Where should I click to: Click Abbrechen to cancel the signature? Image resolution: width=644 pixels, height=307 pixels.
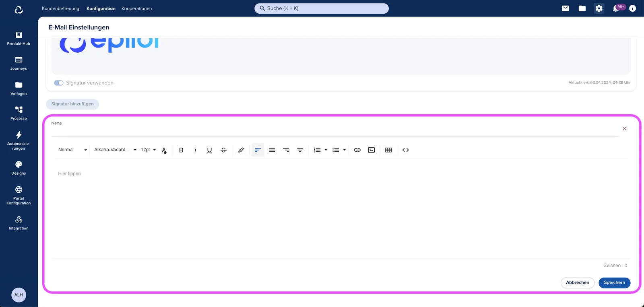coord(578,283)
